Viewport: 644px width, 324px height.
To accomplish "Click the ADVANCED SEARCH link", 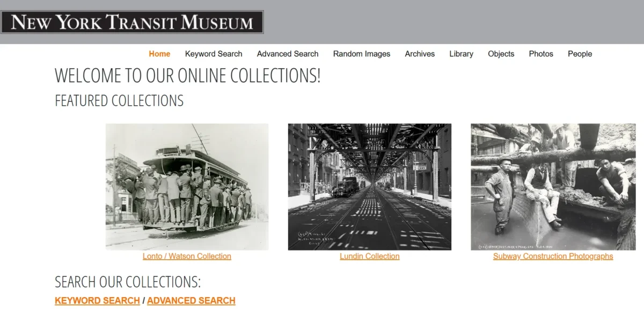I will click(191, 300).
